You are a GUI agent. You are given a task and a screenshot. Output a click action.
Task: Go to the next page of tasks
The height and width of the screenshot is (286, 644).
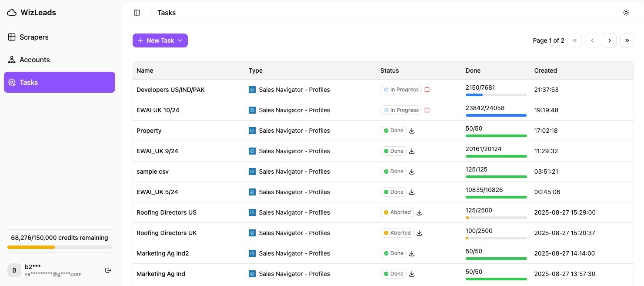coord(610,40)
